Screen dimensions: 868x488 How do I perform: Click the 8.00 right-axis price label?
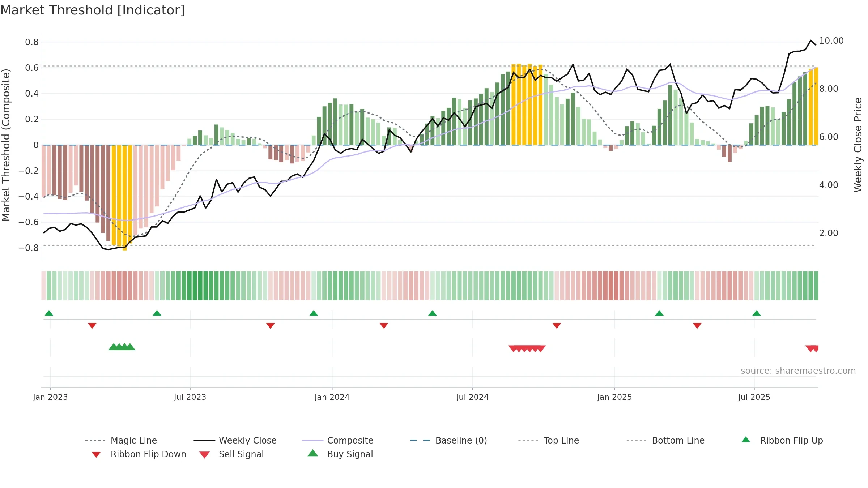coord(829,89)
